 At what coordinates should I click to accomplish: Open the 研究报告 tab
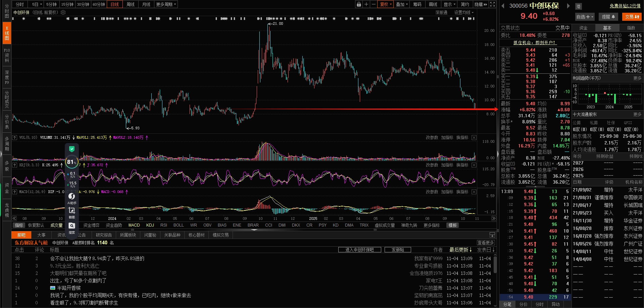(104, 235)
